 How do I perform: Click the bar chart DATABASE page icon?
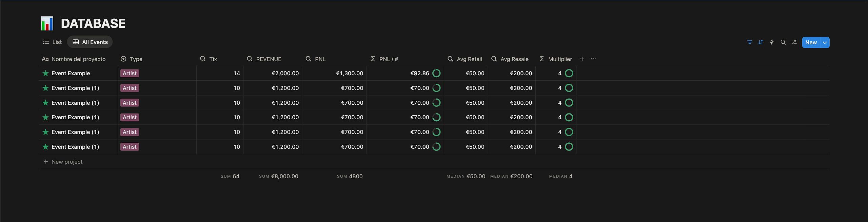pyautogui.click(x=47, y=23)
